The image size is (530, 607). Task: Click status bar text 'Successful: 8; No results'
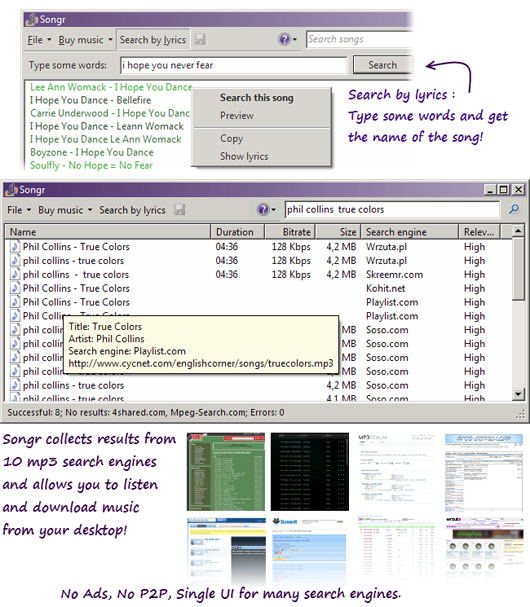point(146,412)
